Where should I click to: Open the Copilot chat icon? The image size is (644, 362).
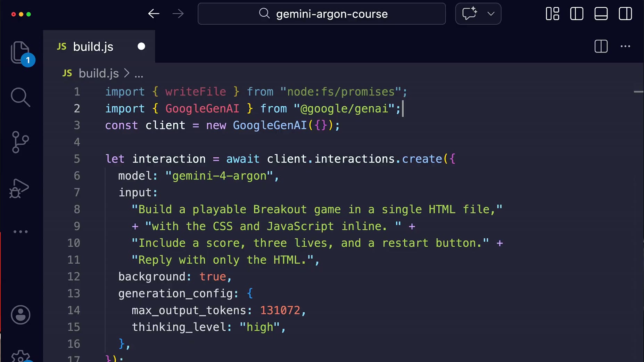pyautogui.click(x=470, y=14)
